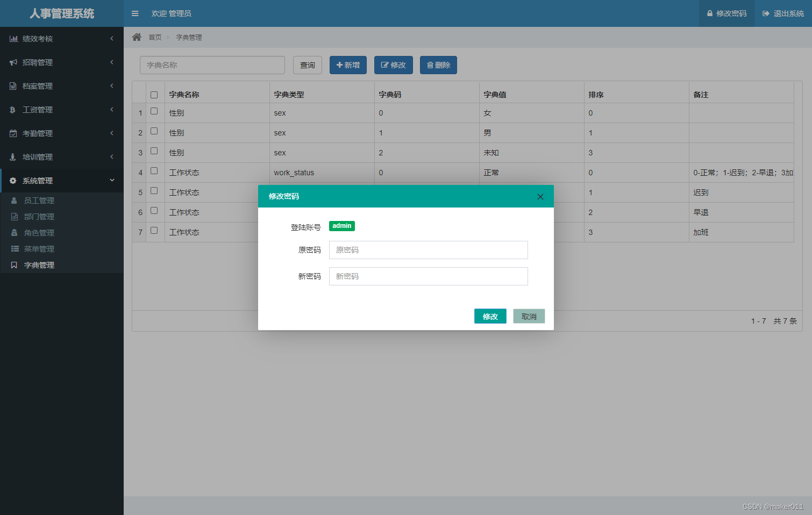The width and height of the screenshot is (812, 515).
Task: Click the sign-out icon beside 退出系统
Action: (x=766, y=13)
